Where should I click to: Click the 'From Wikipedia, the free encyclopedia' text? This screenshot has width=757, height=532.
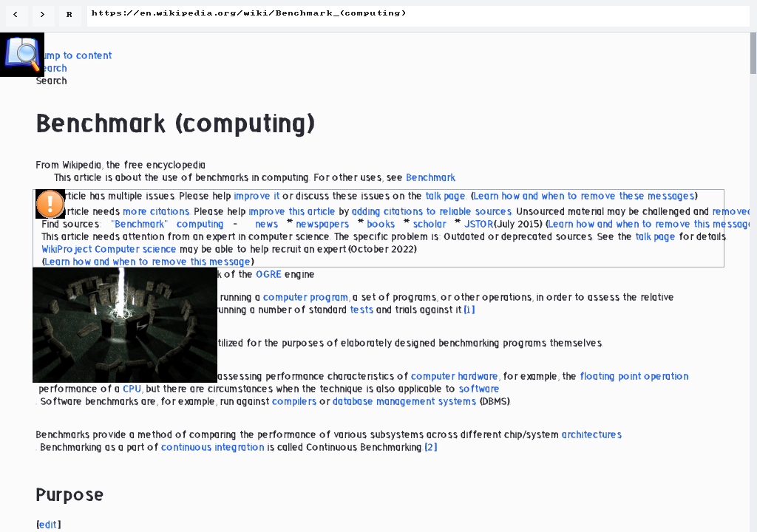point(120,165)
